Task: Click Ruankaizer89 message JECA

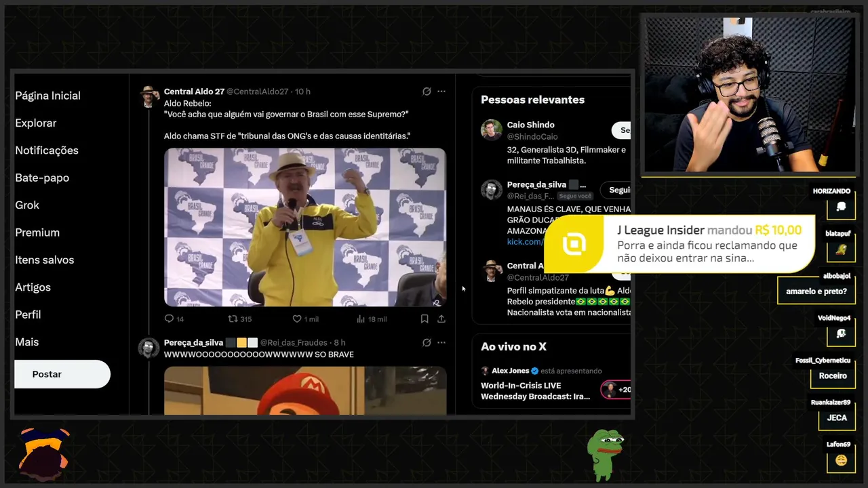Action: (x=837, y=418)
